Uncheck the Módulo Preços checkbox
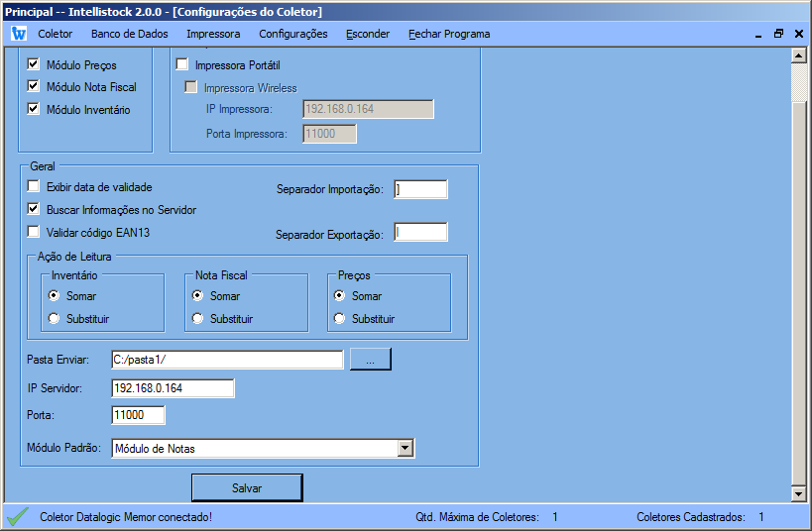812x531 pixels. click(x=33, y=64)
